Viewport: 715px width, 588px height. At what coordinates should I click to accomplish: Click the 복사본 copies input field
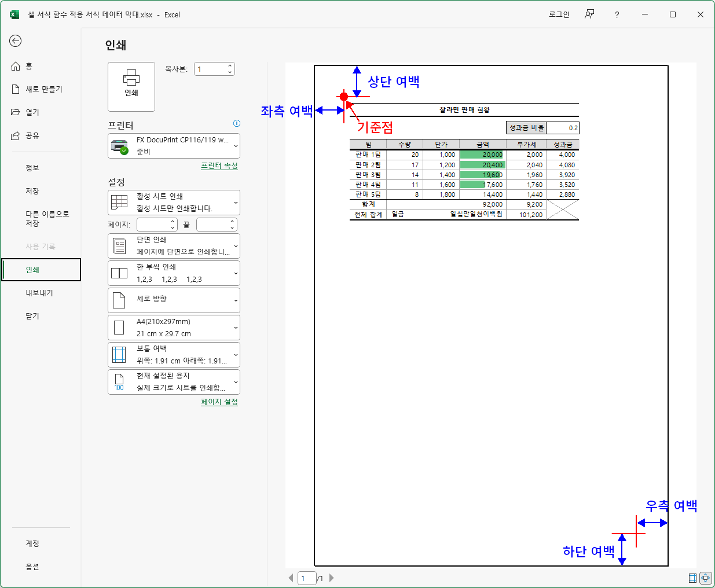pyautogui.click(x=210, y=69)
